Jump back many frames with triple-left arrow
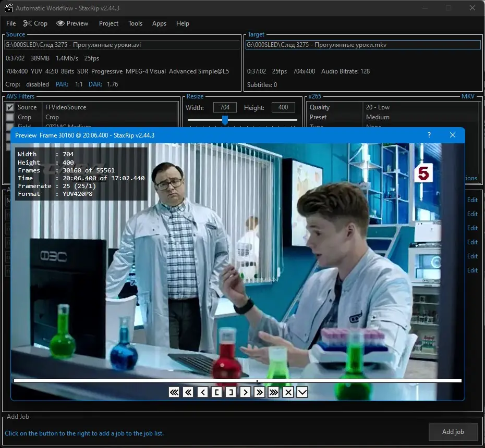 [174, 392]
